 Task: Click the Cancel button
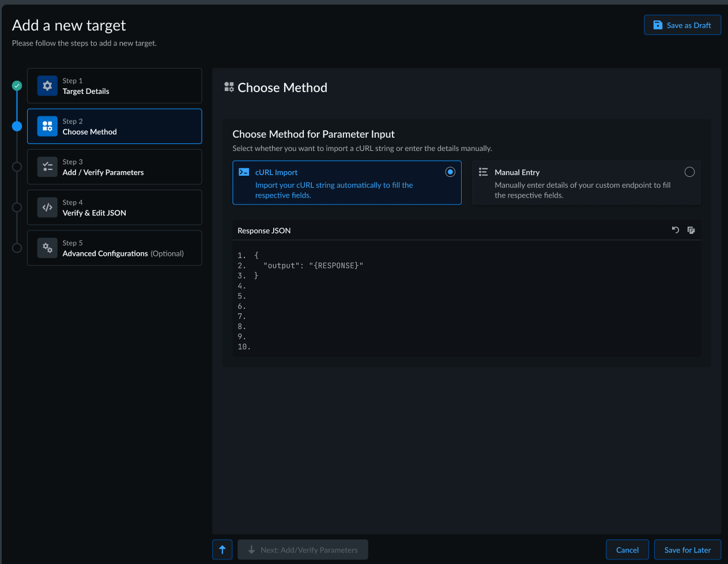(x=627, y=550)
